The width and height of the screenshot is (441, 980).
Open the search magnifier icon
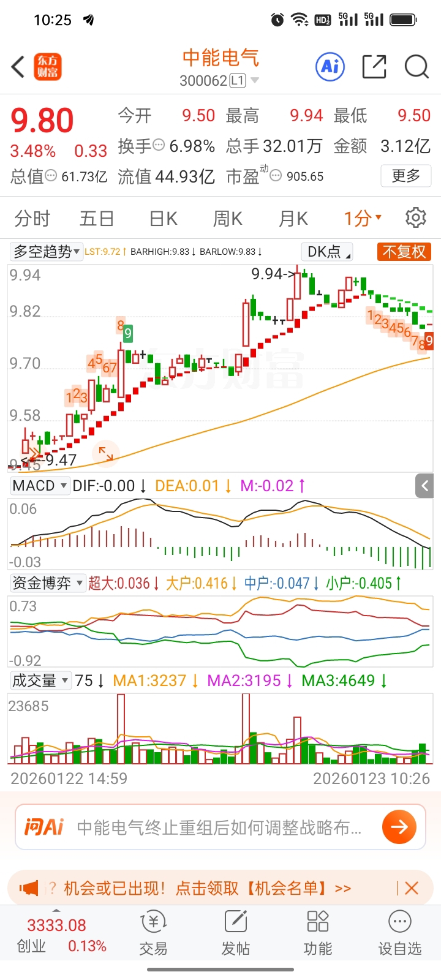[x=417, y=66]
